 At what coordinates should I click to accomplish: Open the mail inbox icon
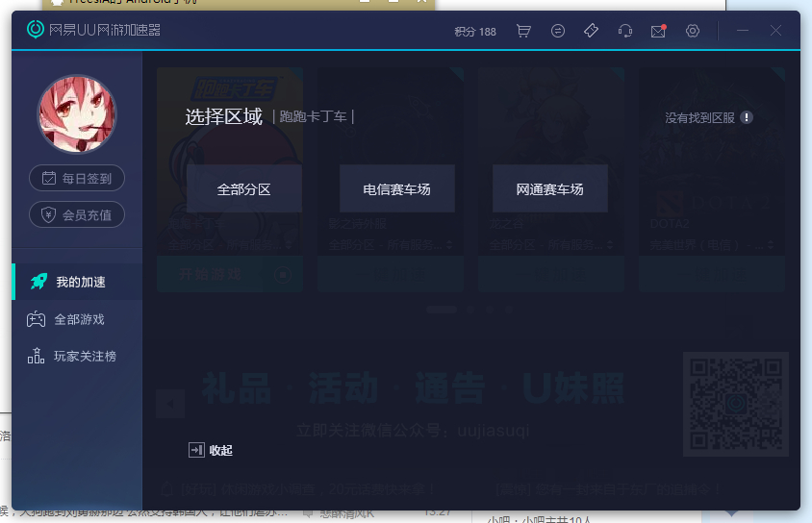[658, 31]
